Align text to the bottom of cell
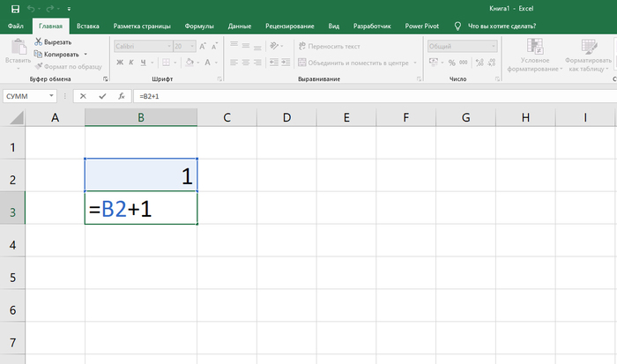 [x=257, y=46]
